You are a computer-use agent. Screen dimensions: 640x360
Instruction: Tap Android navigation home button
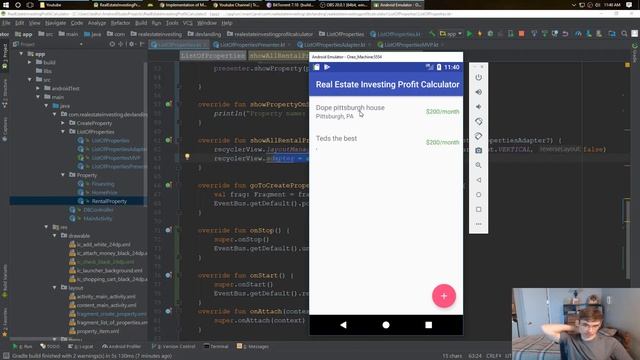point(386,325)
